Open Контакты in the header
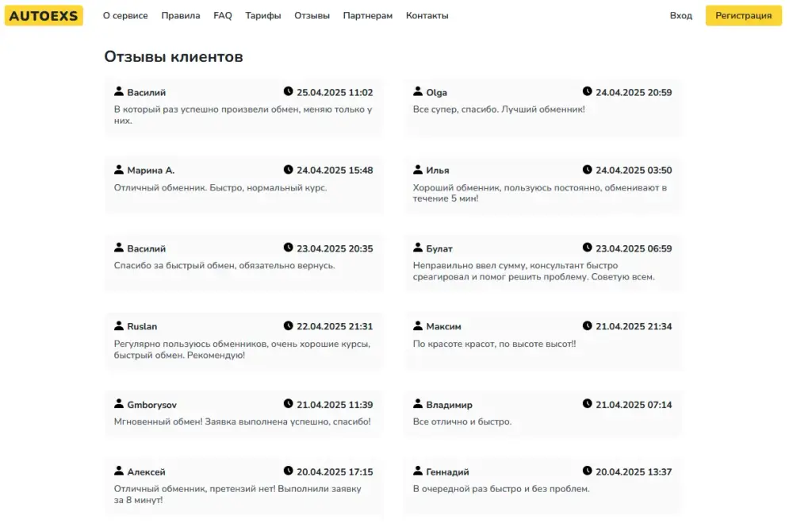Image resolution: width=812 pixels, height=523 pixels. pos(427,16)
